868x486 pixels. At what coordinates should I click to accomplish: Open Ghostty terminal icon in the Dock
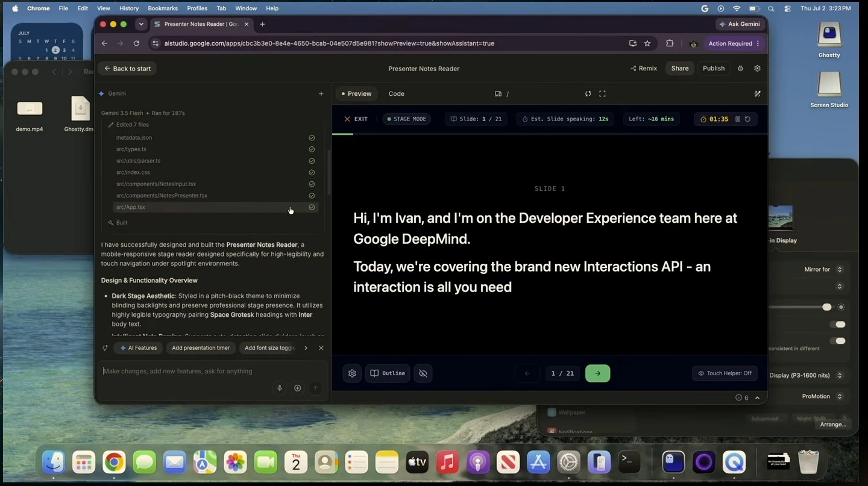[673, 463]
